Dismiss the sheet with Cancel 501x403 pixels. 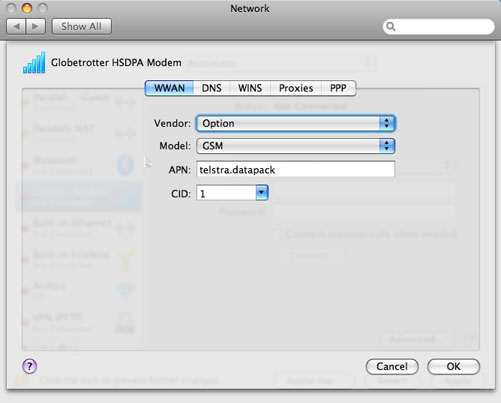tap(392, 367)
